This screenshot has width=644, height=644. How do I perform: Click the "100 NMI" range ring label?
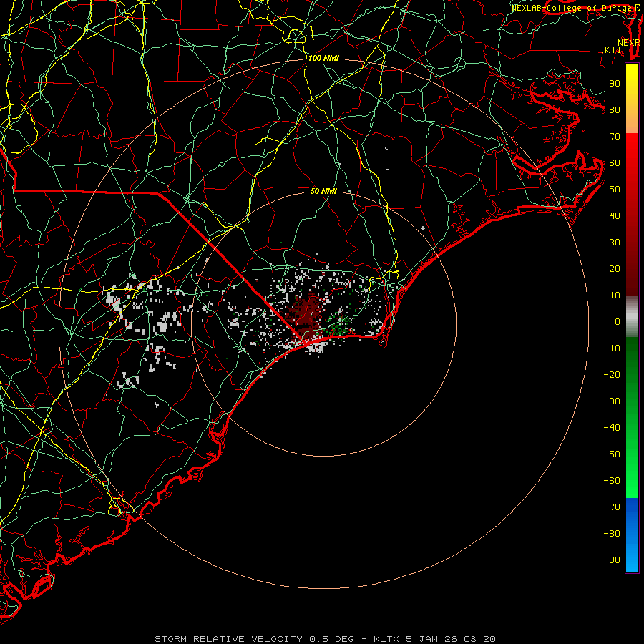coord(323,59)
